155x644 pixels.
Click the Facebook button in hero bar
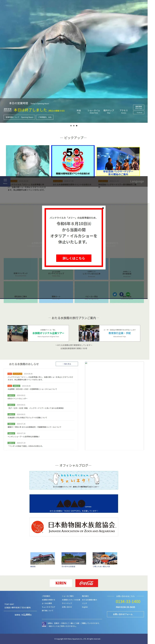pos(139,112)
